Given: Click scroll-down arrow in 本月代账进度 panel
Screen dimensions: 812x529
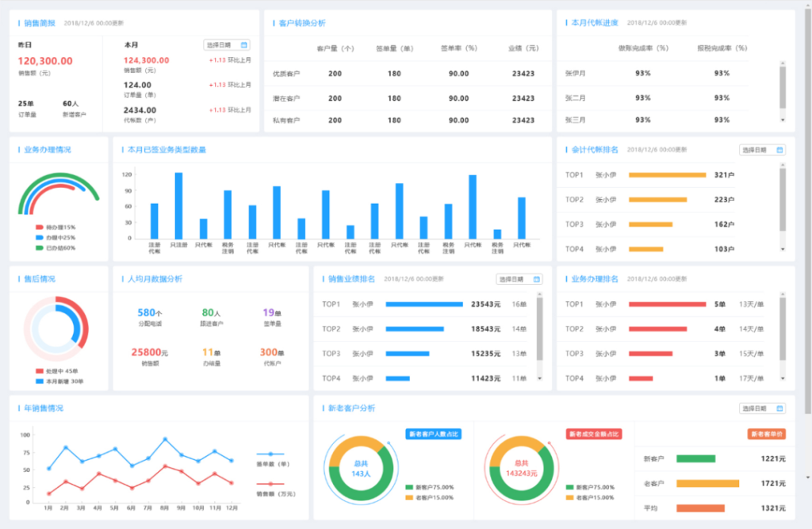Looking at the screenshot, I should (783, 120).
